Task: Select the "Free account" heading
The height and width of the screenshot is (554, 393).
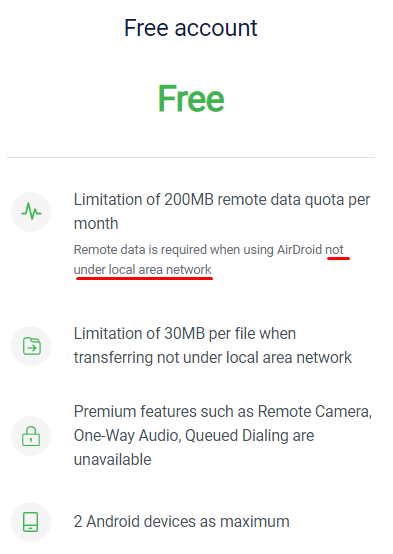Action: pyautogui.click(x=191, y=28)
